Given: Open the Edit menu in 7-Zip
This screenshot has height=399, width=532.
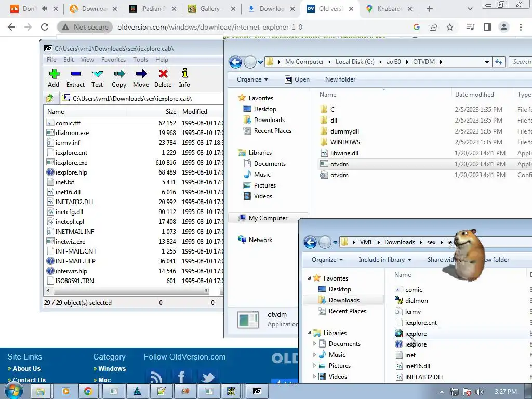Looking at the screenshot, I should 69,60.
